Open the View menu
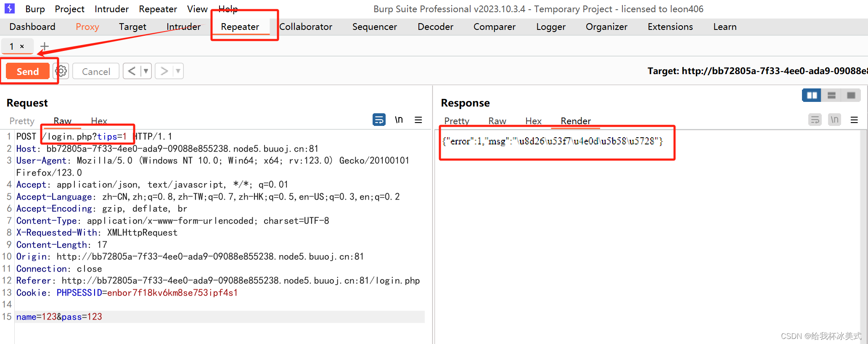 197,9
